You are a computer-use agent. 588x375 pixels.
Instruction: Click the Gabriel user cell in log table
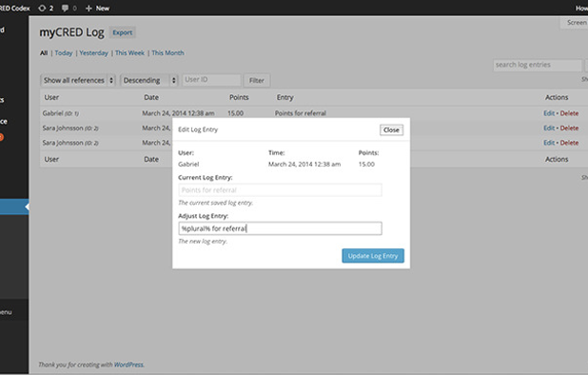(x=60, y=113)
